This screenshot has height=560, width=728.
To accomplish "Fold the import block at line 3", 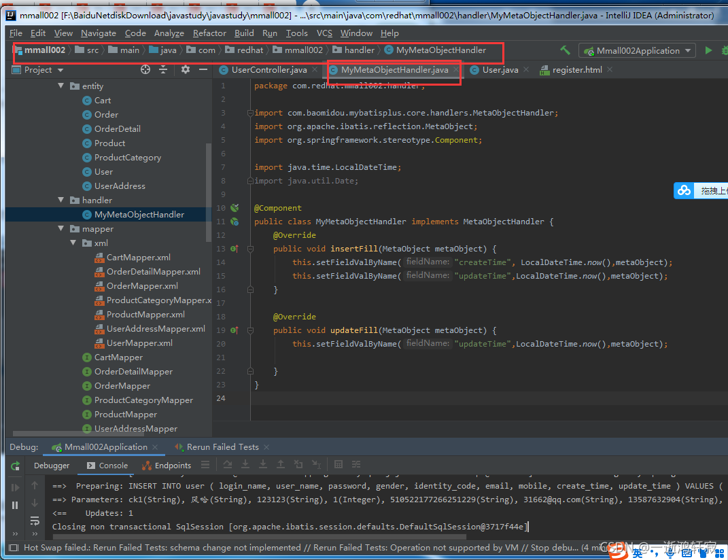I will click(250, 113).
